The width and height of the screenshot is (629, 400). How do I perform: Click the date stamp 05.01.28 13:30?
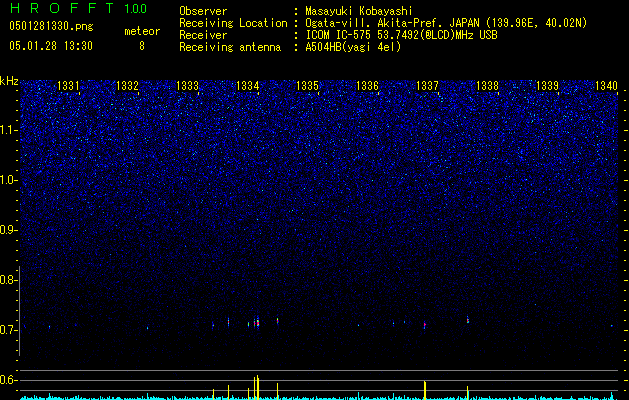pos(51,46)
